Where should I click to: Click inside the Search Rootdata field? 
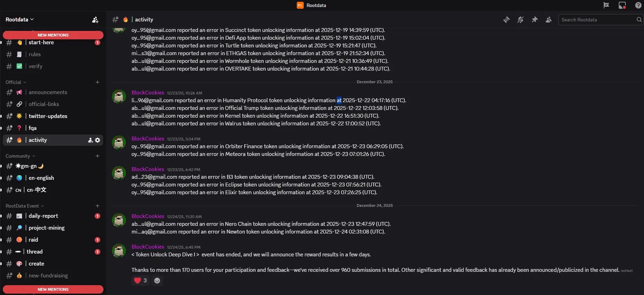[x=596, y=20]
